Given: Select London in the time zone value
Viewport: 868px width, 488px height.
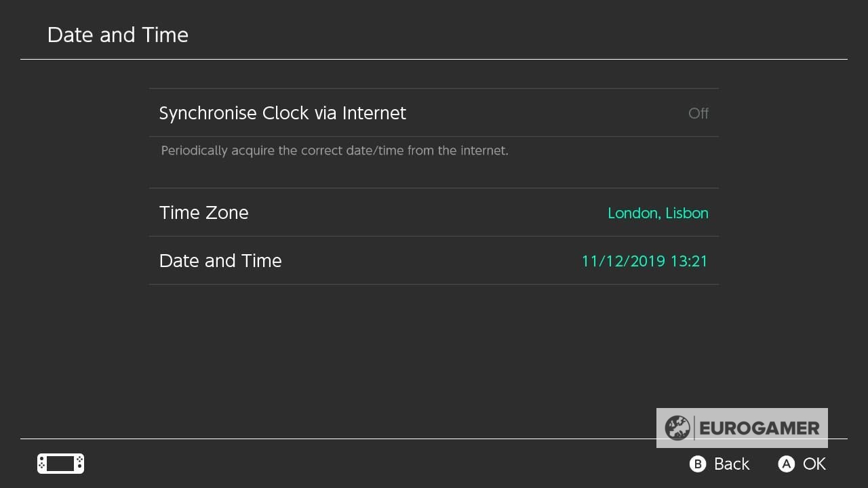Looking at the screenshot, I should [633, 213].
